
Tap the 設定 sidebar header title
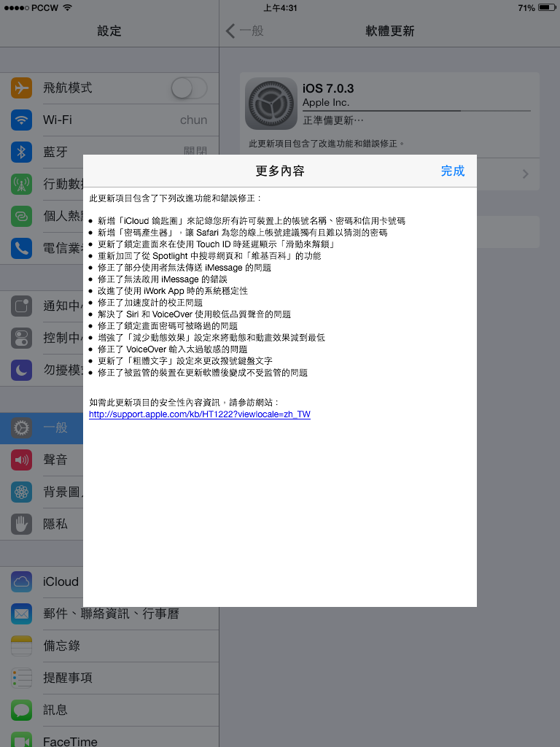pyautogui.click(x=109, y=31)
